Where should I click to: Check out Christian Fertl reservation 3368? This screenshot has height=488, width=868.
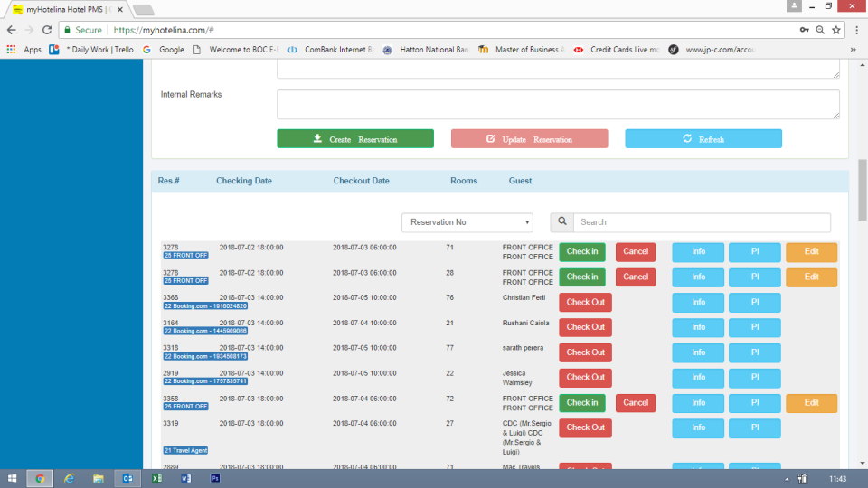coord(585,303)
